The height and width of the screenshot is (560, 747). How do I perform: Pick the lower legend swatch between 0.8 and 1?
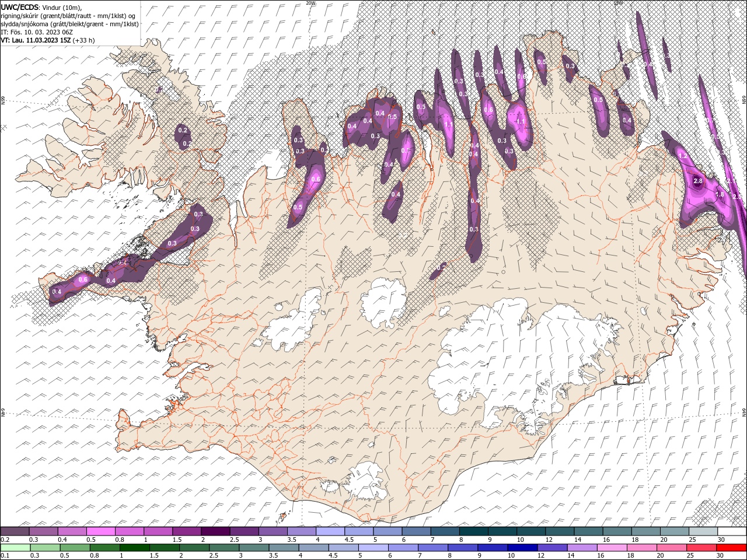point(105,548)
